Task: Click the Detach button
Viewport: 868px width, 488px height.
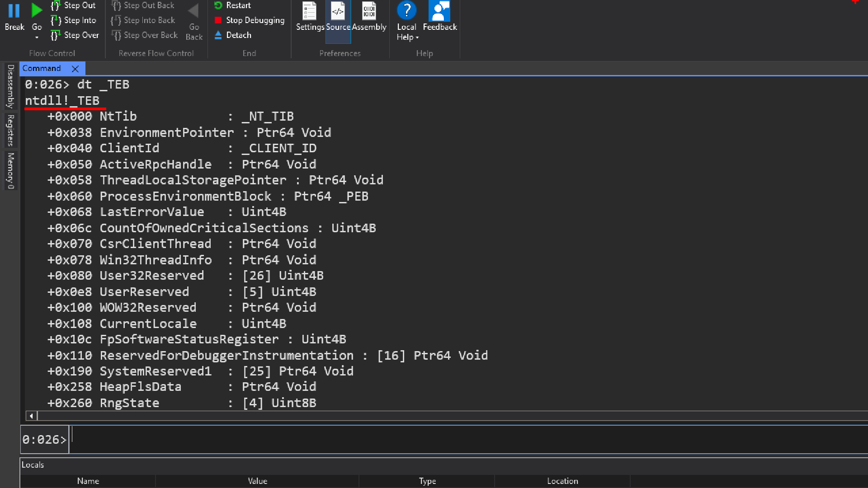Action: click(233, 35)
